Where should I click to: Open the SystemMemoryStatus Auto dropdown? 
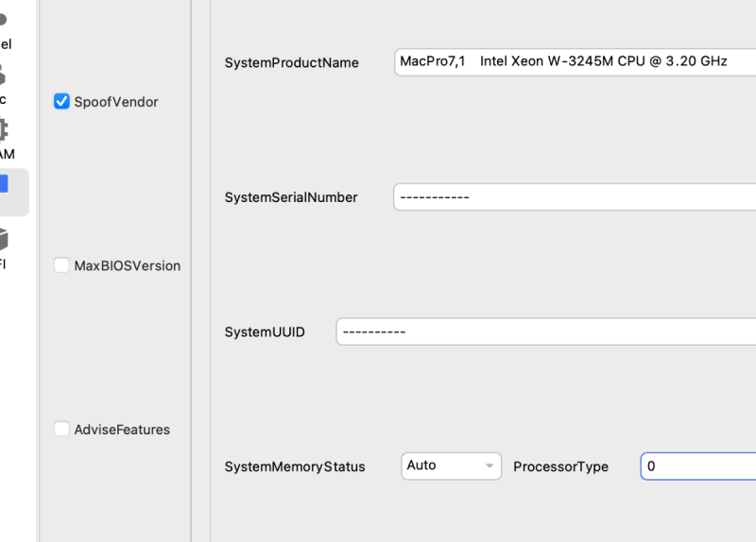click(451, 466)
